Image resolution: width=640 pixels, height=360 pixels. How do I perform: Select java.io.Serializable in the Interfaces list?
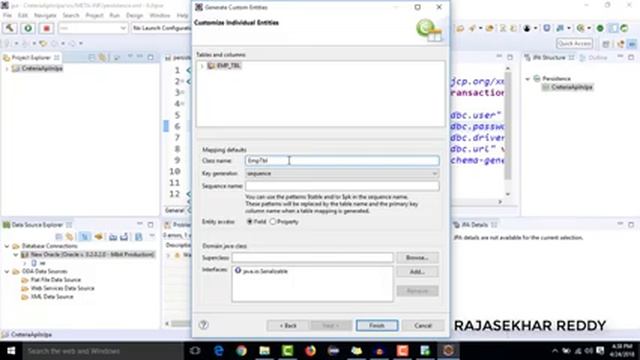[x=261, y=271]
